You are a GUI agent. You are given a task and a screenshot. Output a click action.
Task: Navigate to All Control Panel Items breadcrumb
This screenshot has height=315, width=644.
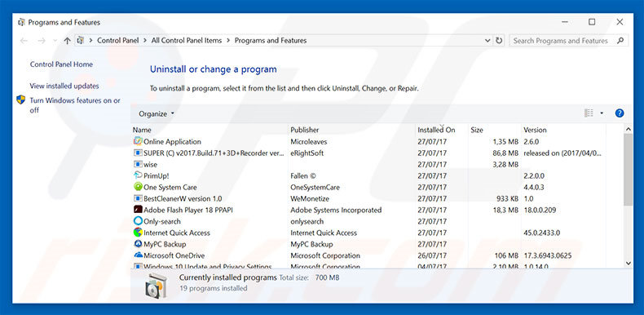pos(187,40)
